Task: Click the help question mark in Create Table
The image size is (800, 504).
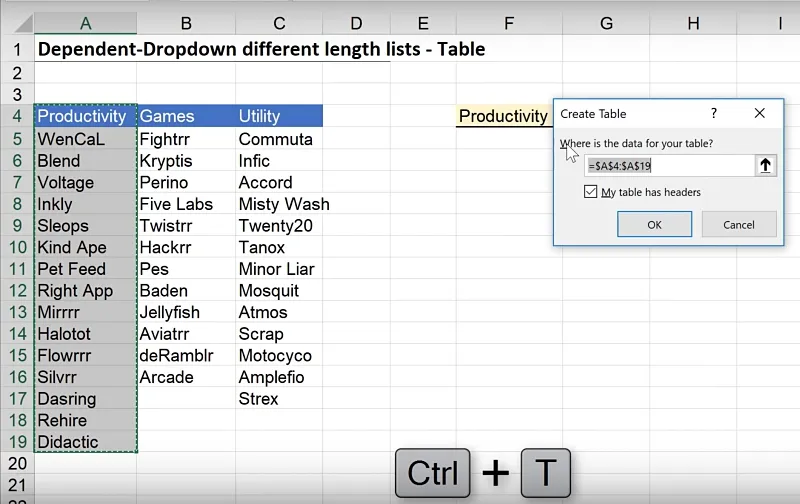Action: pyautogui.click(x=714, y=114)
